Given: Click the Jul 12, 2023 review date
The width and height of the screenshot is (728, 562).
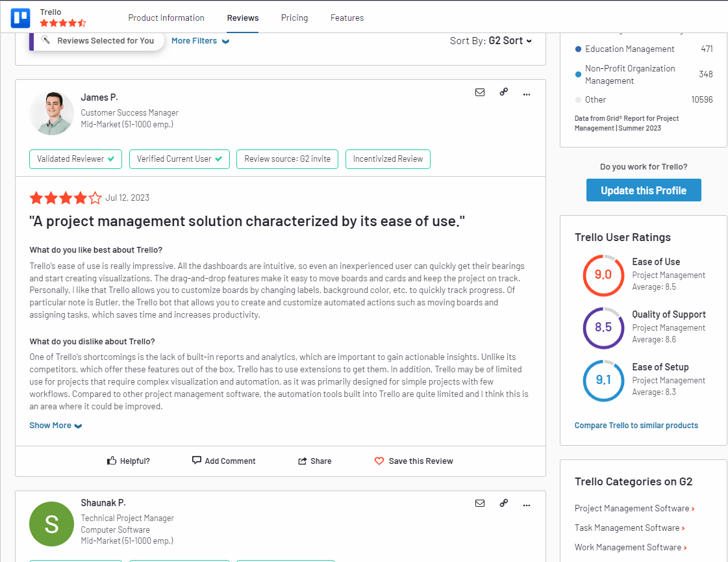Looking at the screenshot, I should [x=127, y=198].
